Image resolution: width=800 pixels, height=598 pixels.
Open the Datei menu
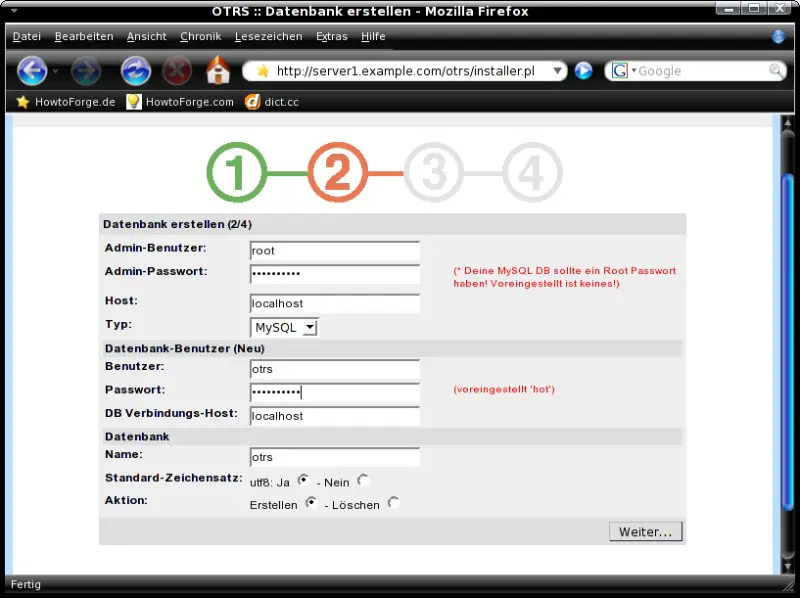point(27,37)
